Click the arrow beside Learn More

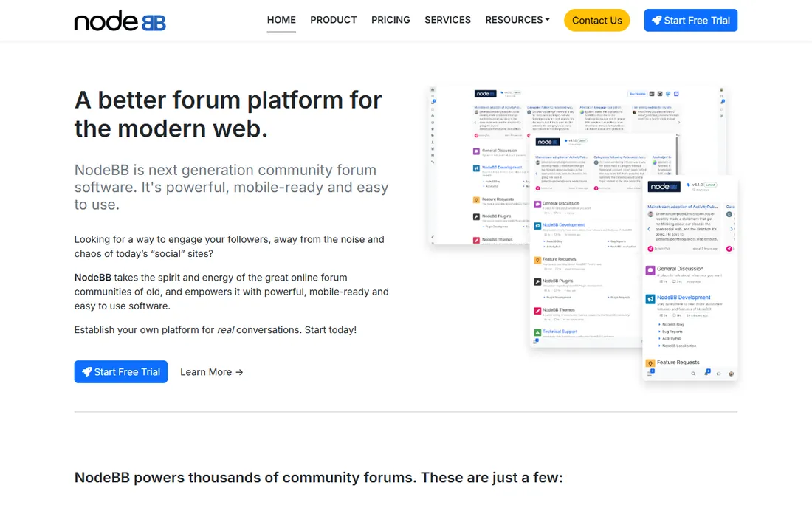[x=239, y=372]
